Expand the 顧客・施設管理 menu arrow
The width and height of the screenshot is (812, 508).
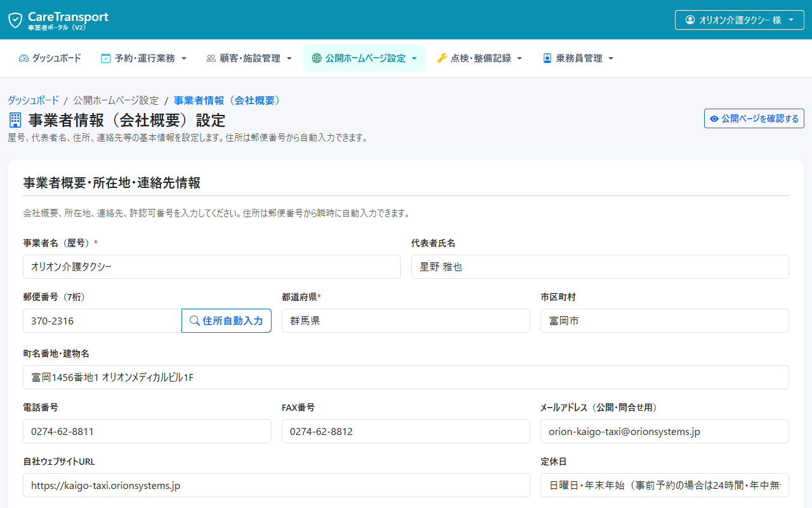pyautogui.click(x=289, y=58)
